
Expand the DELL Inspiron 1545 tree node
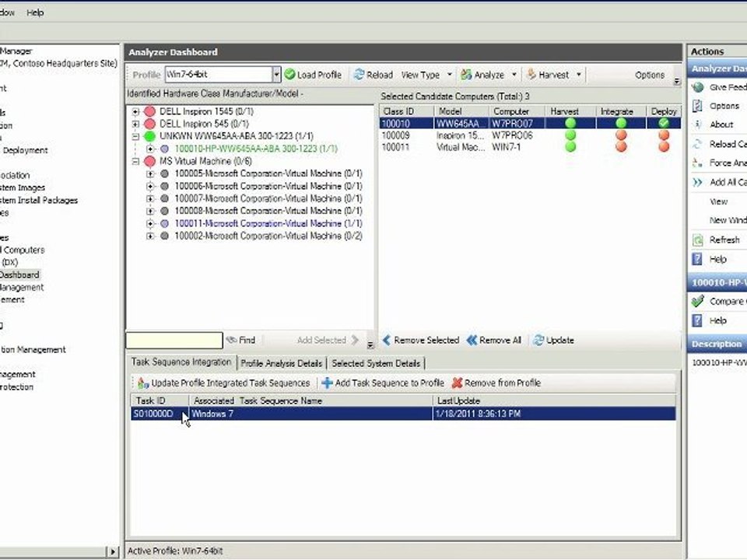tap(135, 111)
